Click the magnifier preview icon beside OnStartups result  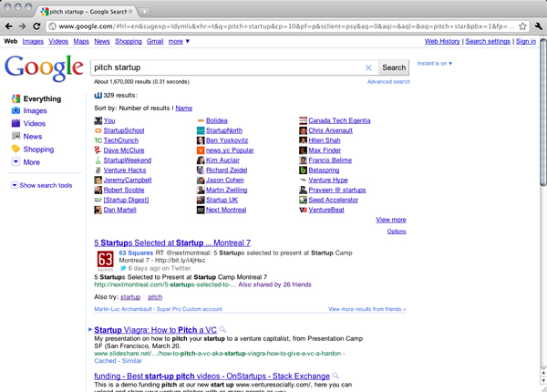click(335, 376)
